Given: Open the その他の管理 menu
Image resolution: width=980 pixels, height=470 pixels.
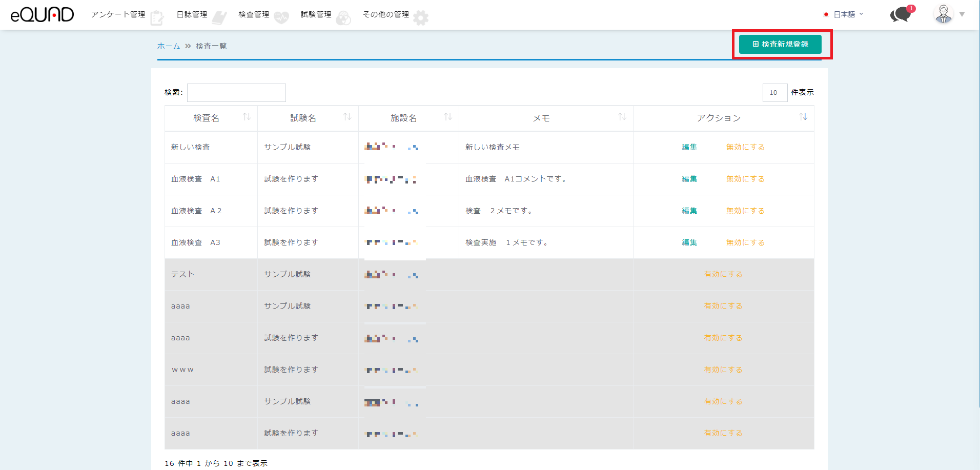Looking at the screenshot, I should click(x=386, y=14).
